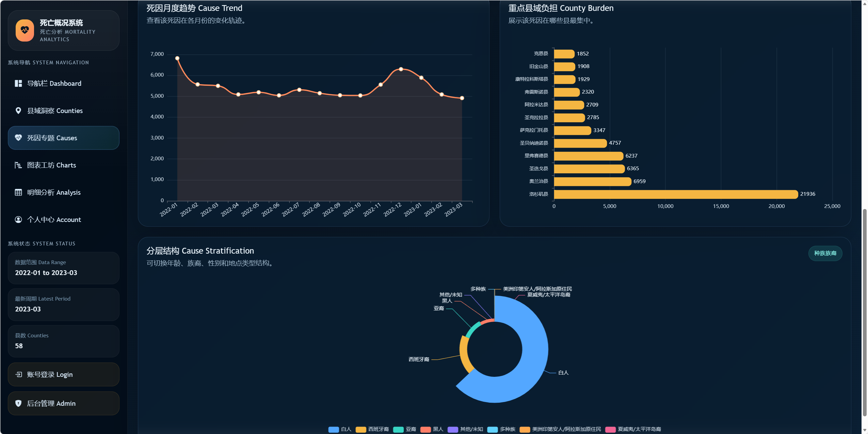This screenshot has width=868, height=434.
Task: Click the Account person icon
Action: (x=18, y=220)
